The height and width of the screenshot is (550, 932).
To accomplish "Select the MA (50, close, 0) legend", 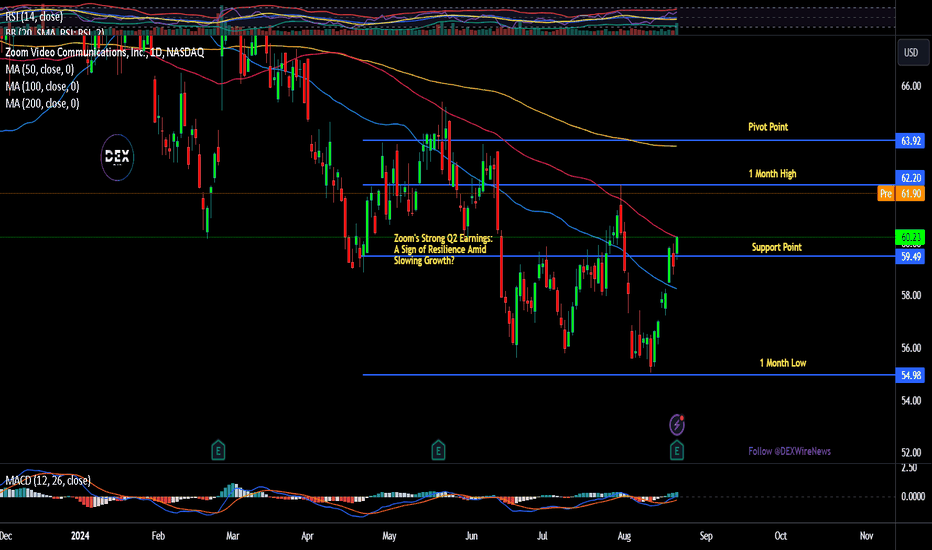I will pos(40,70).
